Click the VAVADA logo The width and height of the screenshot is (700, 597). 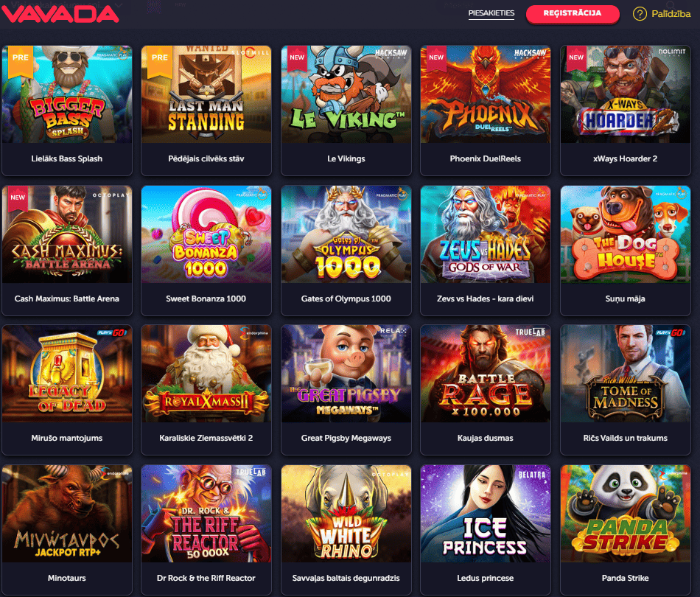pyautogui.click(x=60, y=14)
